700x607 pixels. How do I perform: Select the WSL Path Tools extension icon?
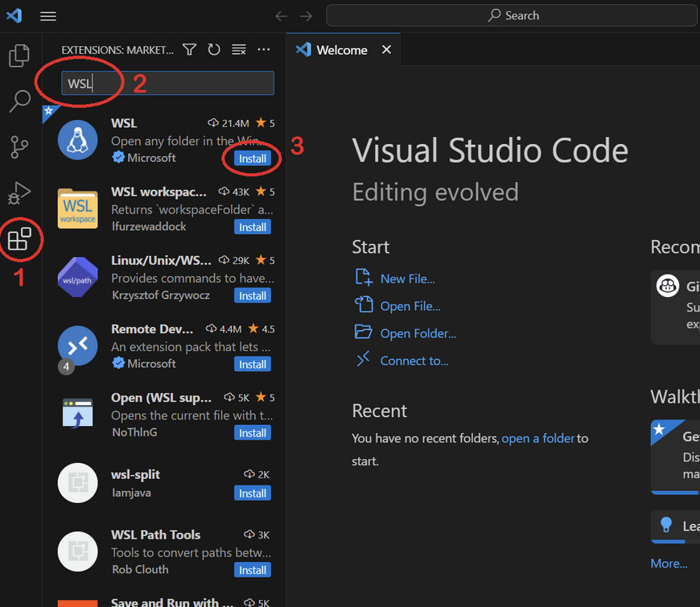[78, 551]
